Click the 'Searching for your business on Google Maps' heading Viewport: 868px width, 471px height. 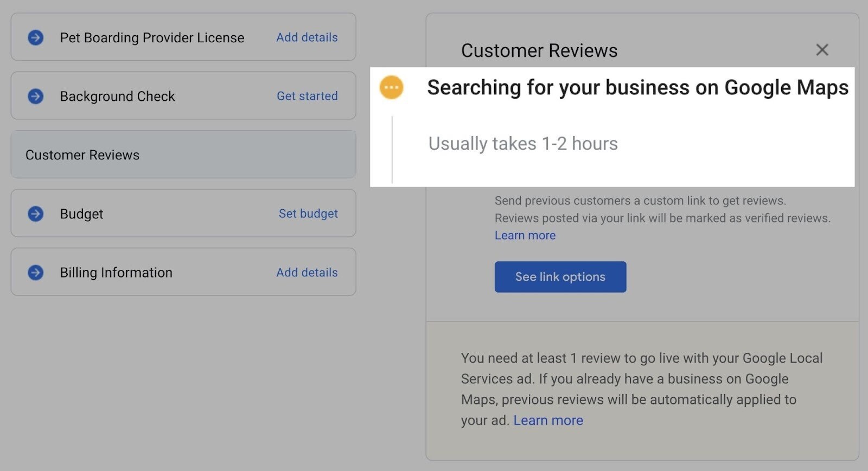[637, 87]
